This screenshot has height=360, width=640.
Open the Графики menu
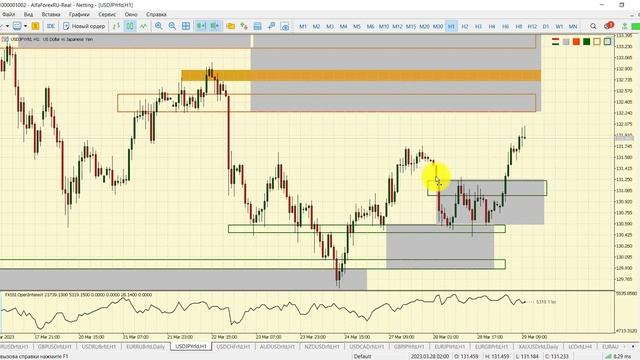[79, 14]
